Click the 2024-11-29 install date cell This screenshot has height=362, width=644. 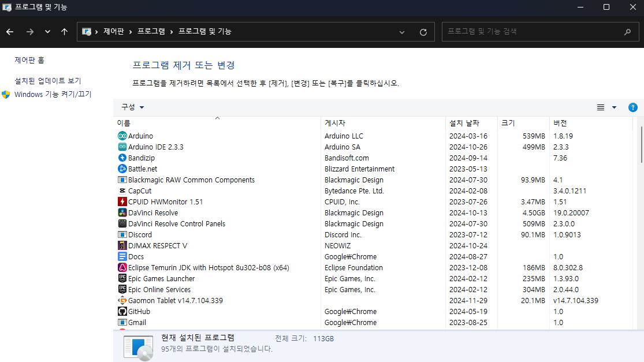(468, 300)
